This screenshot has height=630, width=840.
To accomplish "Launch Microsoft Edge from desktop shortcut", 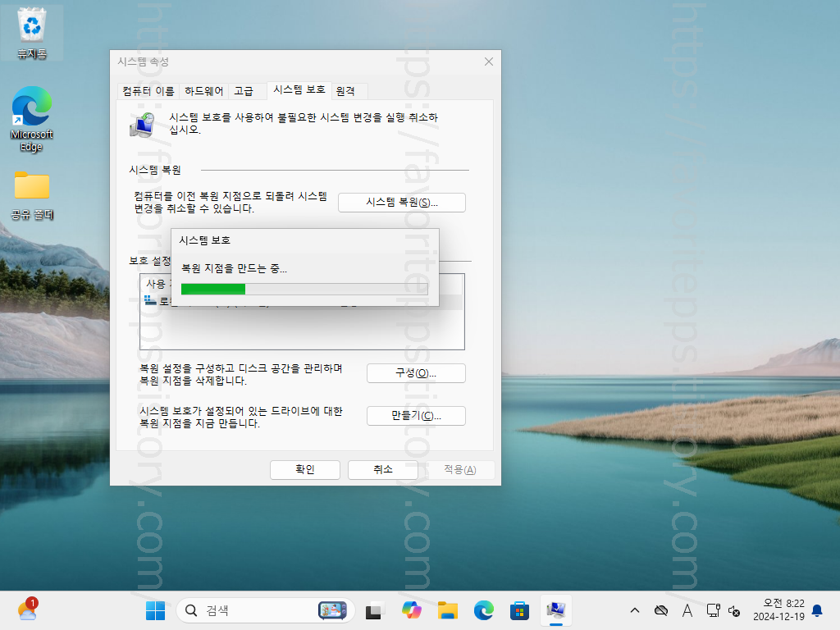I will (x=32, y=119).
